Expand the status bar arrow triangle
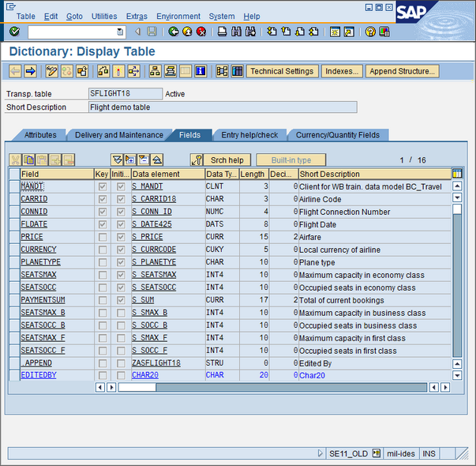476x466 pixels. [320, 453]
